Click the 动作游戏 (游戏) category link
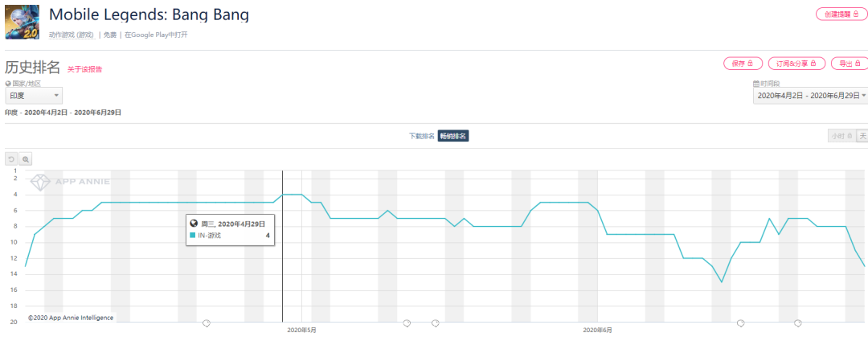868x337 pixels. point(72,35)
